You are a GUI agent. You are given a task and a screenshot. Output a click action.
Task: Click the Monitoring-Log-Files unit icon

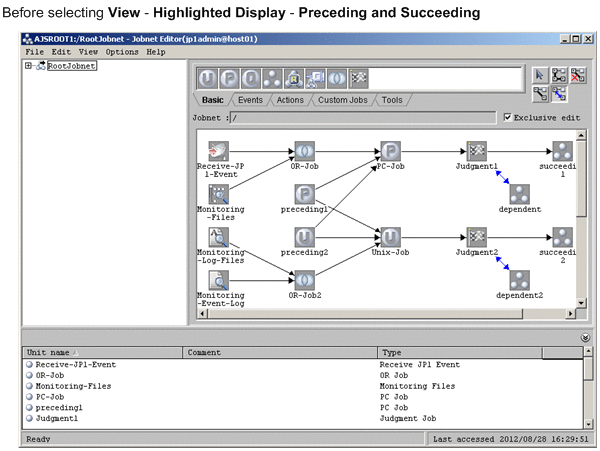coord(219,236)
